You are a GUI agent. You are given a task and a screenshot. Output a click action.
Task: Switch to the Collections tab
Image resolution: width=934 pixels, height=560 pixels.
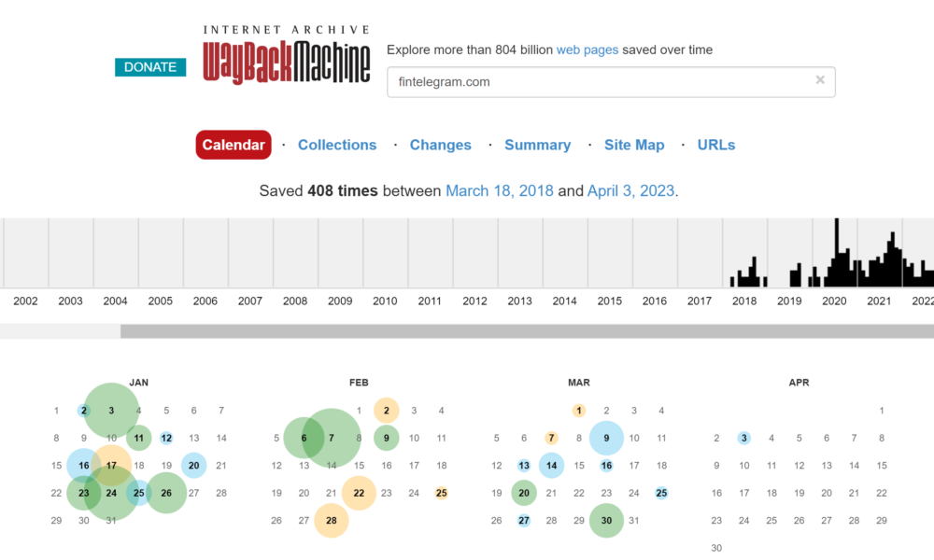coord(337,145)
